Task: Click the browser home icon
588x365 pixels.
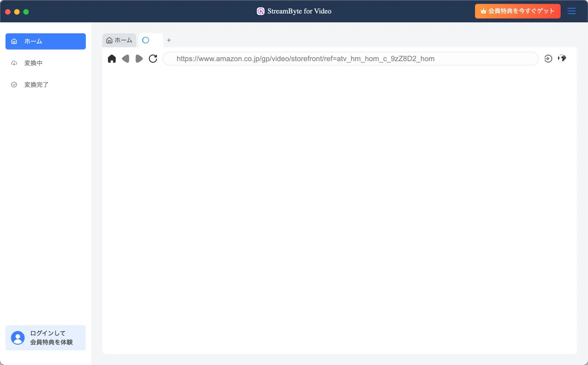Action: pyautogui.click(x=112, y=58)
